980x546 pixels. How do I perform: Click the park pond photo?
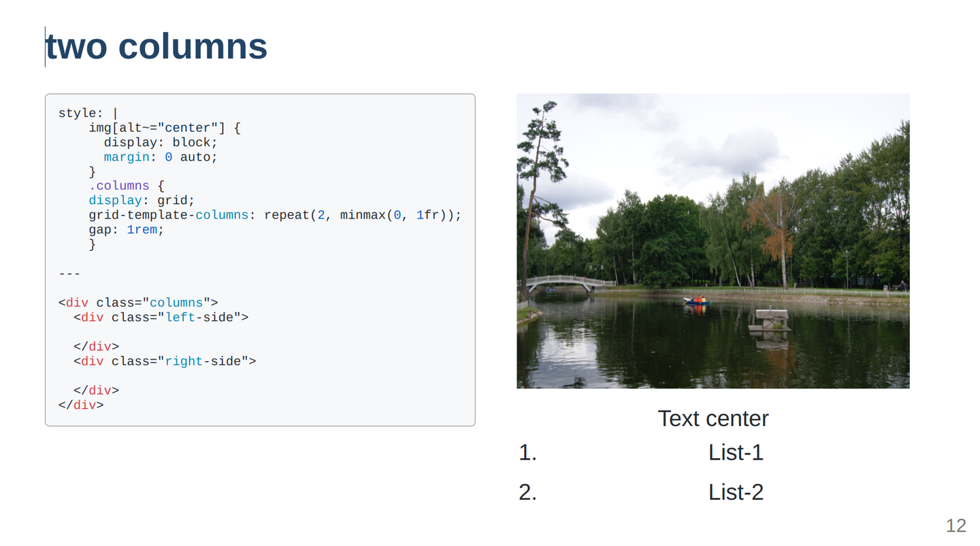(x=713, y=241)
